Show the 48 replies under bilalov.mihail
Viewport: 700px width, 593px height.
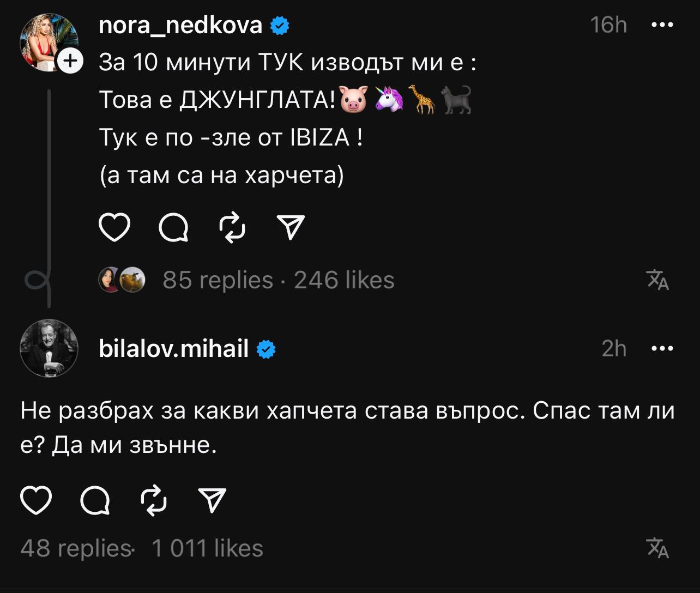click(x=75, y=548)
